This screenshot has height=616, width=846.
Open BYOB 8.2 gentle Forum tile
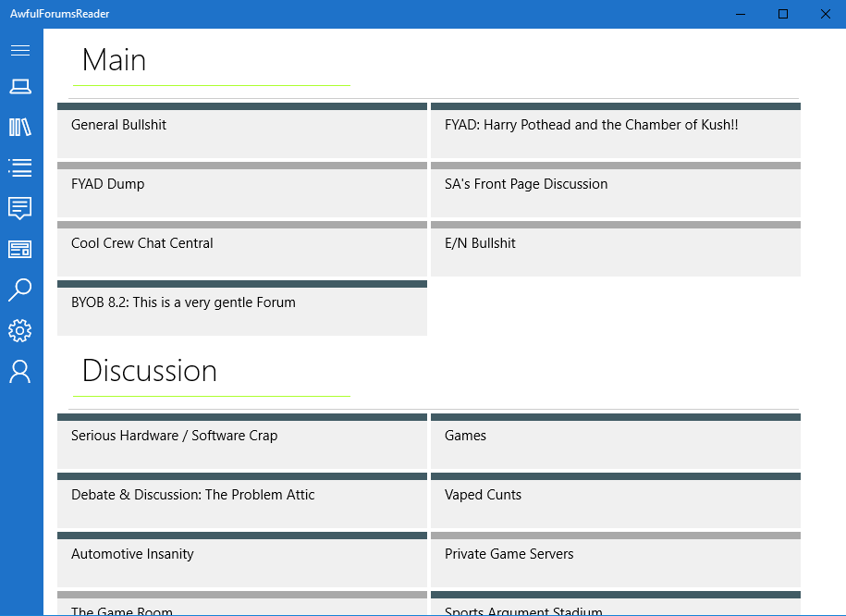coord(241,308)
